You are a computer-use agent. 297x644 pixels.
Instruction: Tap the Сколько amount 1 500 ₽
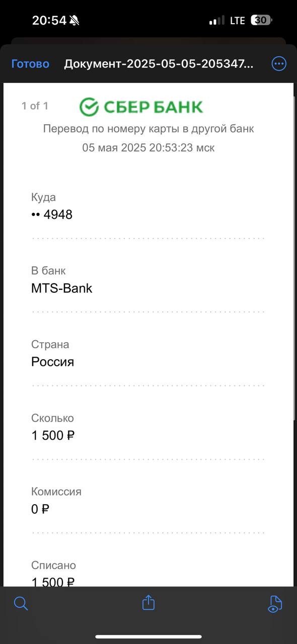pos(53,436)
